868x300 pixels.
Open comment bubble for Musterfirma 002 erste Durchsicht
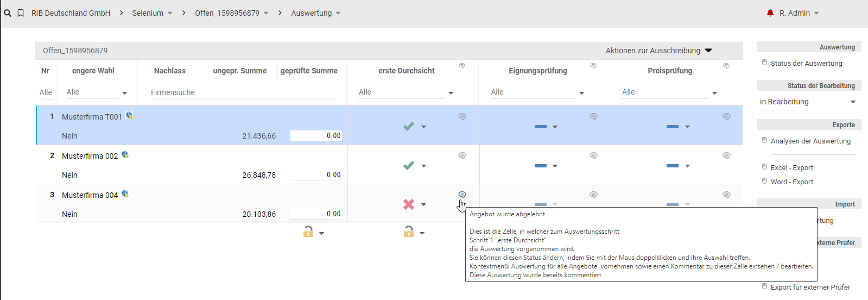coord(462,155)
